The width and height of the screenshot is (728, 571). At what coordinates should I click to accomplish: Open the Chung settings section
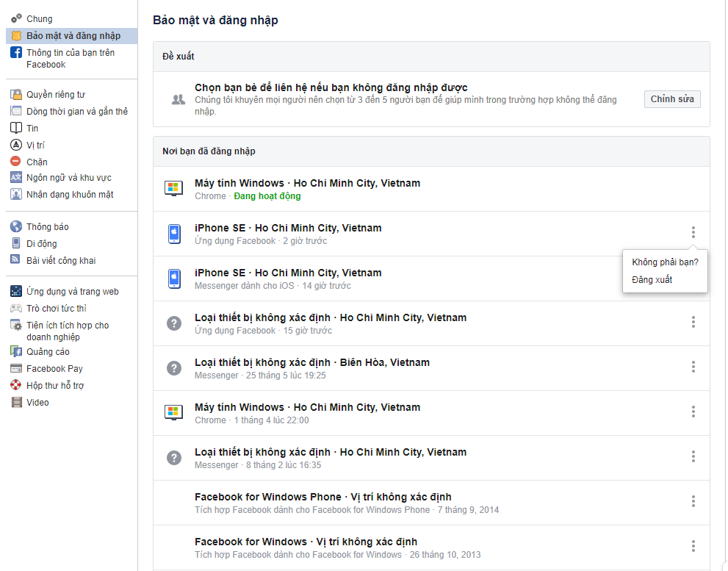(40, 19)
